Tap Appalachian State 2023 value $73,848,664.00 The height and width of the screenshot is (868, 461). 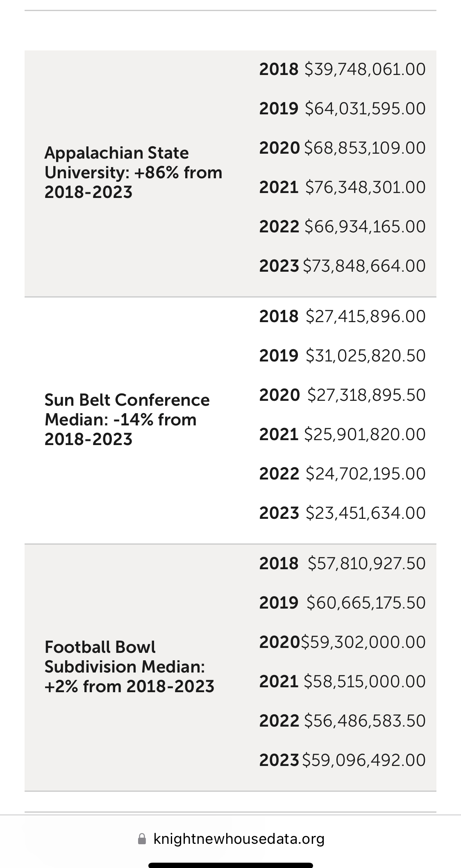(x=364, y=266)
